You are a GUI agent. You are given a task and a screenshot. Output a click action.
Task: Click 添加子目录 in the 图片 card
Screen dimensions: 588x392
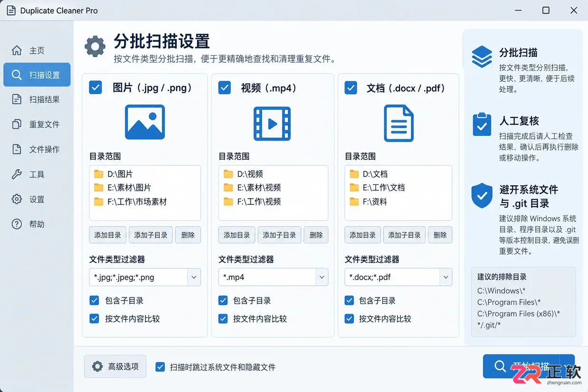click(x=151, y=235)
